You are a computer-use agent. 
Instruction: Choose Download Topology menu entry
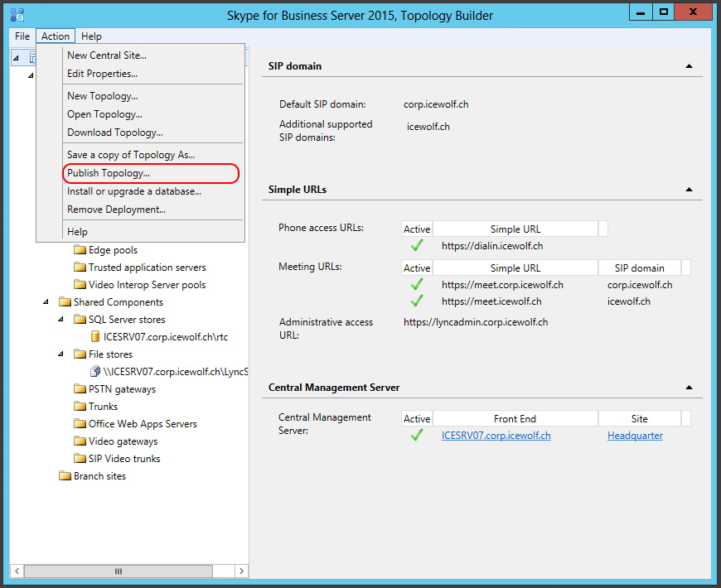coord(114,133)
